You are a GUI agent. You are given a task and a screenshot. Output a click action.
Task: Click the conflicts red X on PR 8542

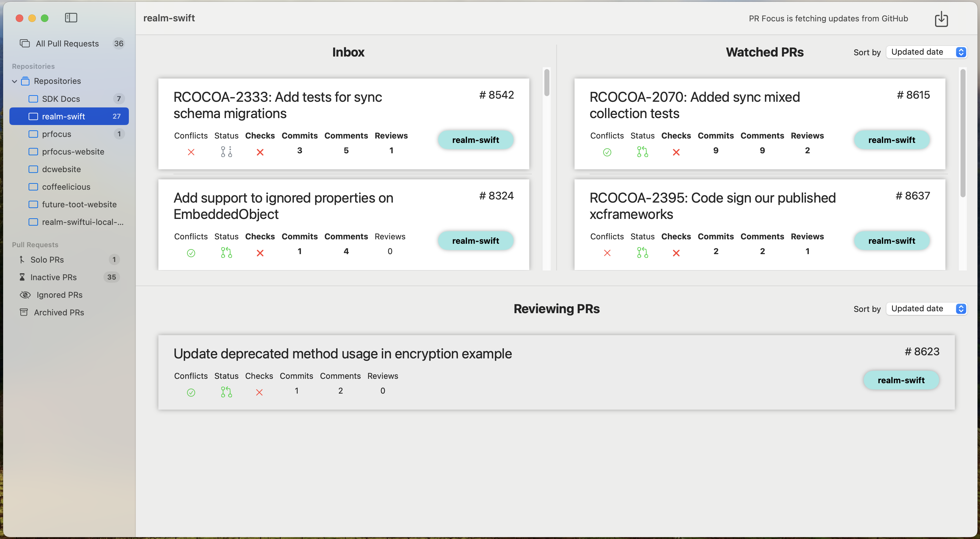point(191,152)
